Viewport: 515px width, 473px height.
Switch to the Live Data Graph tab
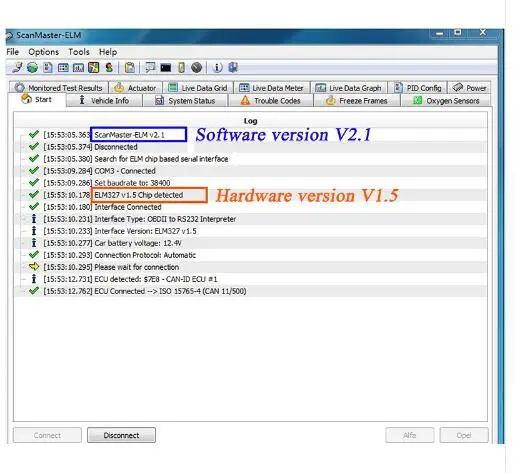(349, 88)
